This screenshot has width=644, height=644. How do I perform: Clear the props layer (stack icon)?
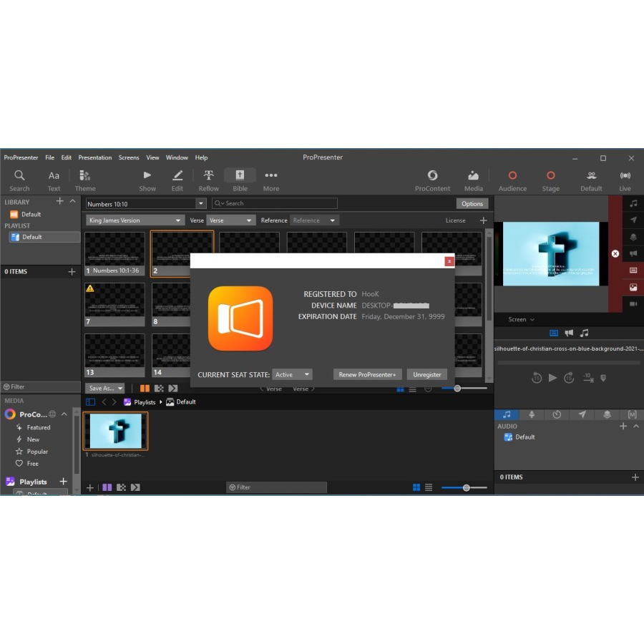[x=633, y=237]
